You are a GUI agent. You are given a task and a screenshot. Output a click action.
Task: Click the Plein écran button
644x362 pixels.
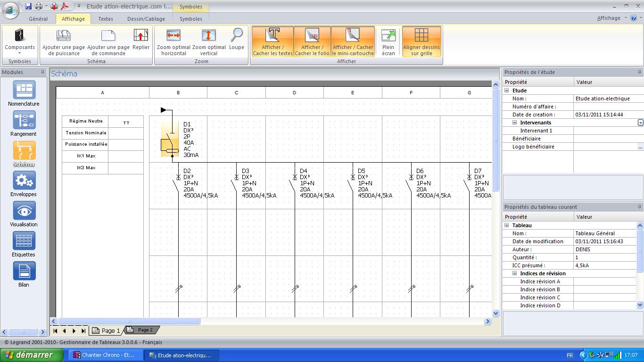click(x=388, y=41)
